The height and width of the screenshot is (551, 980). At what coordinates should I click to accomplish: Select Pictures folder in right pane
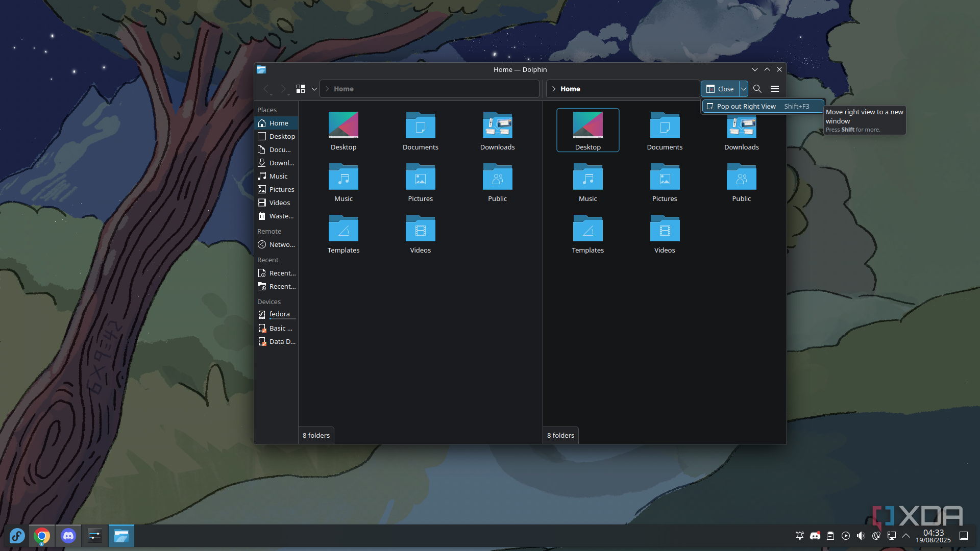[x=665, y=182]
